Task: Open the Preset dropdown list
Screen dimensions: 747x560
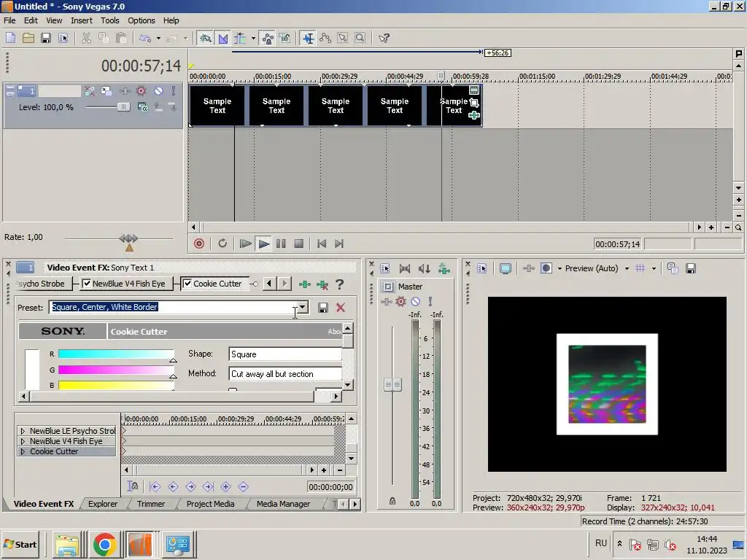Action: [x=303, y=308]
